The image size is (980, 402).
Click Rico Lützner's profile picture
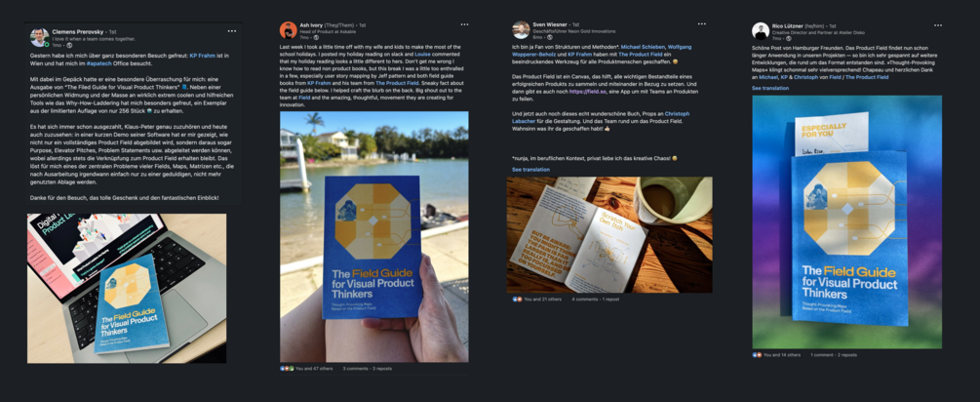761,31
